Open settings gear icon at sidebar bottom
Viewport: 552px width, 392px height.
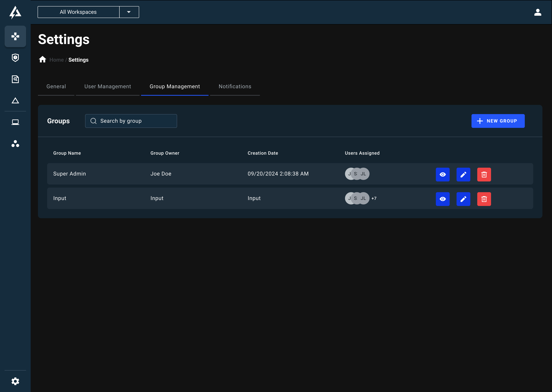tap(15, 381)
